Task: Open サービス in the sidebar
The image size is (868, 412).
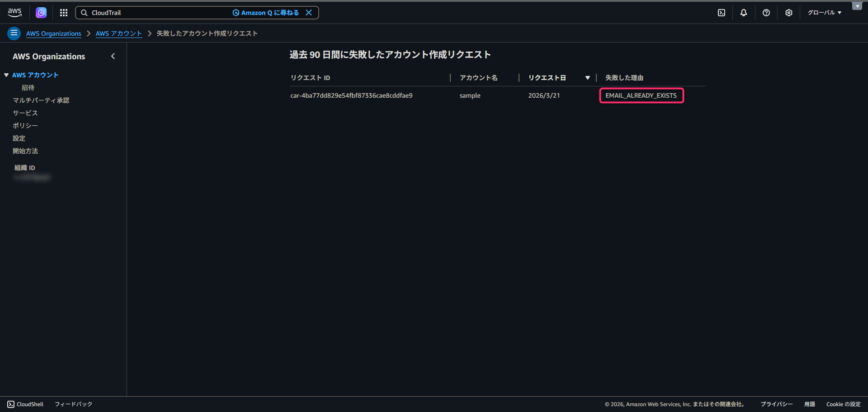Action: click(x=25, y=113)
